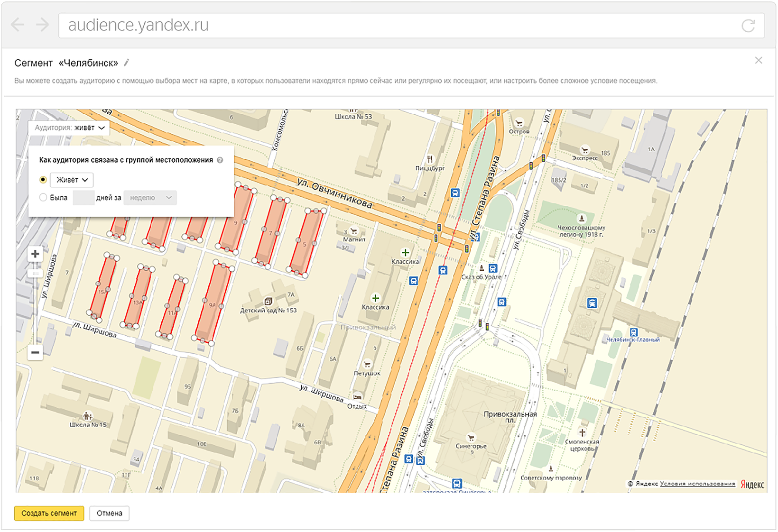
Task: Click the Сказ об Урале monument icon
Action: coord(482,268)
